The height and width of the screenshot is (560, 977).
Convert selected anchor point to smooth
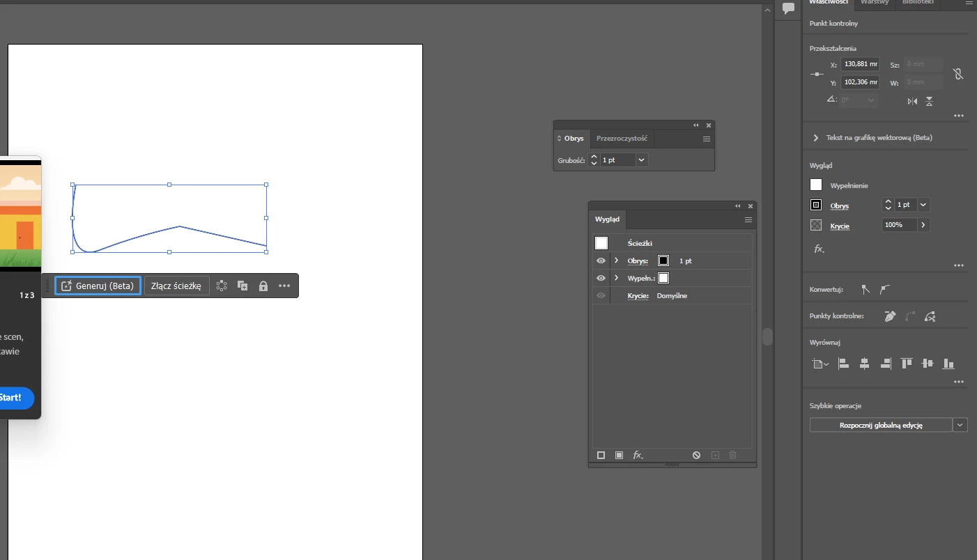point(884,289)
